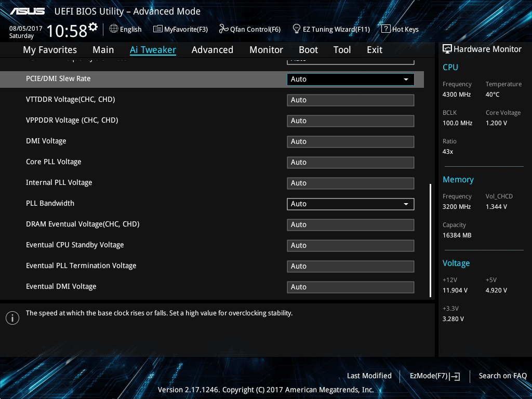Go to the Exit tab
Image resolution: width=532 pixels, height=399 pixels.
[x=375, y=50]
